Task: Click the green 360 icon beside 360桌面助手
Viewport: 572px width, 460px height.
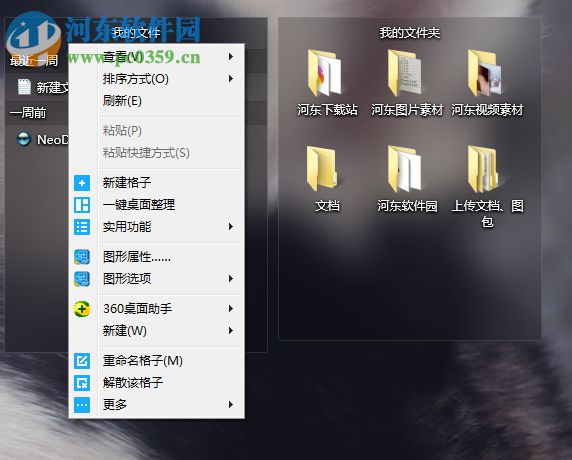Action: pyautogui.click(x=82, y=309)
